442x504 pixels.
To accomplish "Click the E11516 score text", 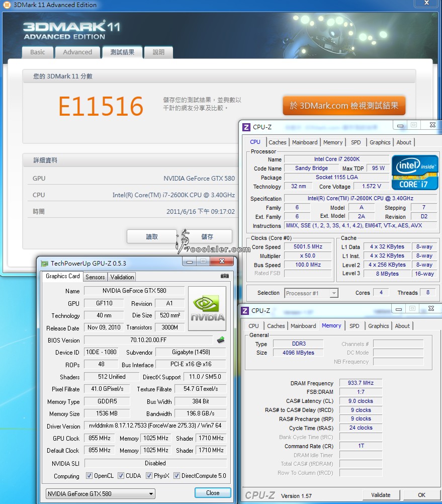I will point(101,107).
